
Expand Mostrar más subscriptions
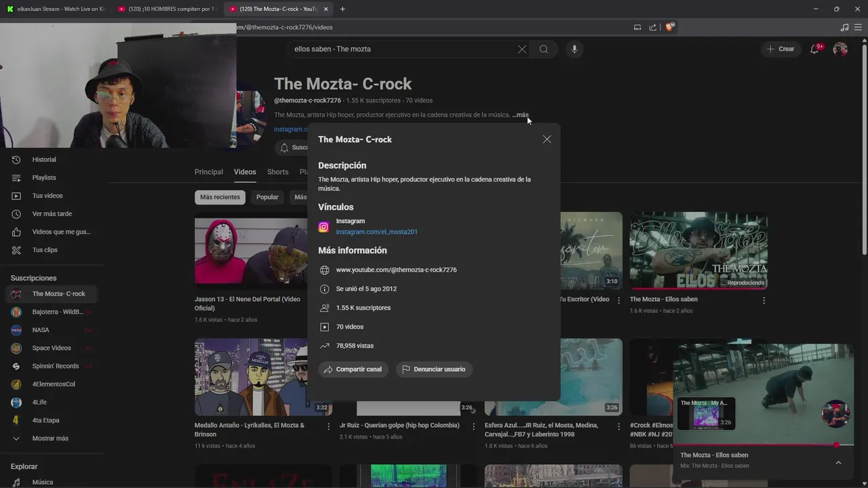pos(52,439)
